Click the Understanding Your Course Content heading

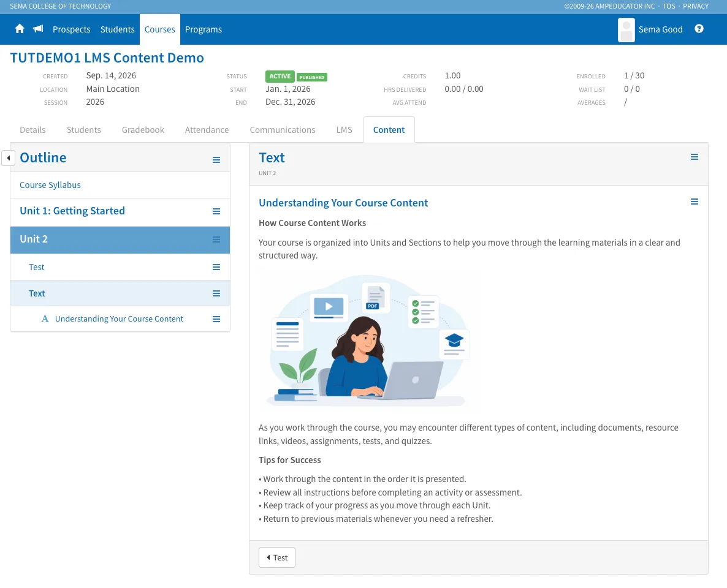(343, 203)
